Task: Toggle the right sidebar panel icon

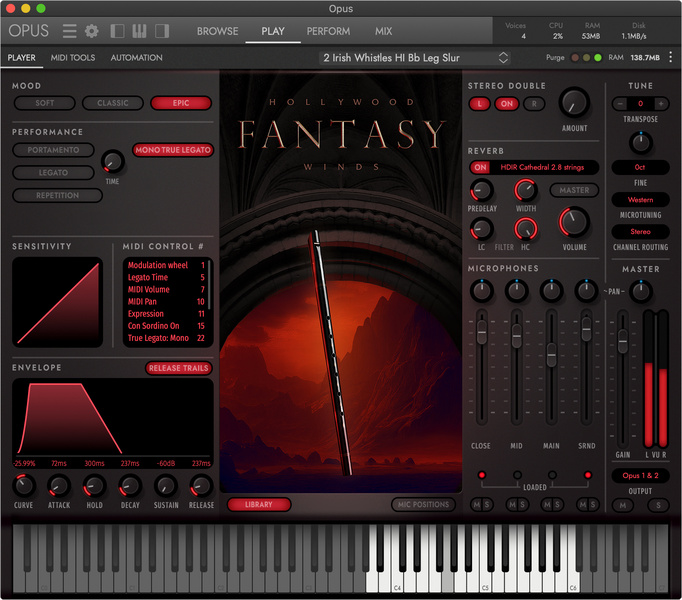Action: [162, 31]
